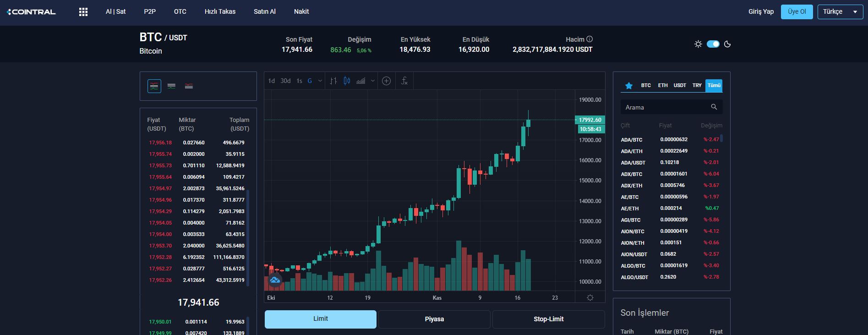Click sell order price 17,953.70
Screen dimensions: 868x335
(160, 246)
